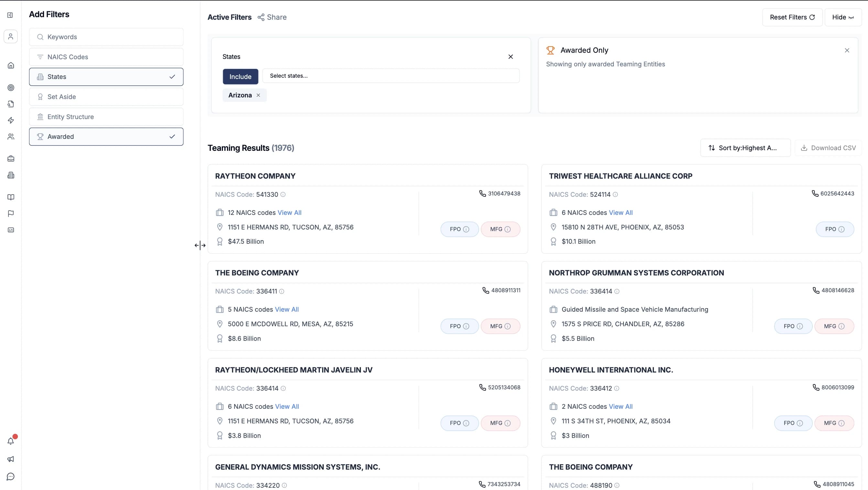
Task: Add the NAICS Codes filter
Action: [x=106, y=57]
